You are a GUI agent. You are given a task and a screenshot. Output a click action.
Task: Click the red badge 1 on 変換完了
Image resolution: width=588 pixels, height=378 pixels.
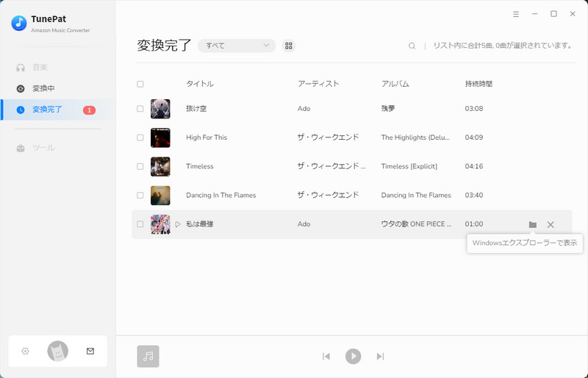point(89,110)
